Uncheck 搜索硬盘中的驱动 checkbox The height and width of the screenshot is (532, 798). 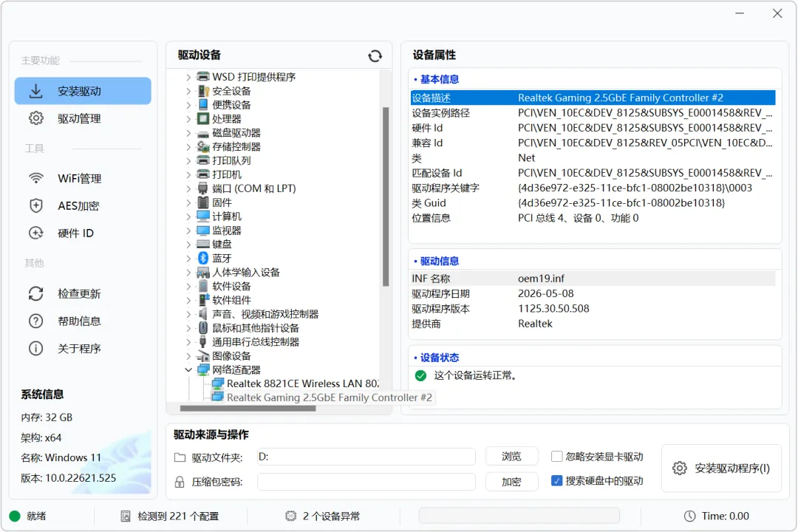[x=557, y=480]
